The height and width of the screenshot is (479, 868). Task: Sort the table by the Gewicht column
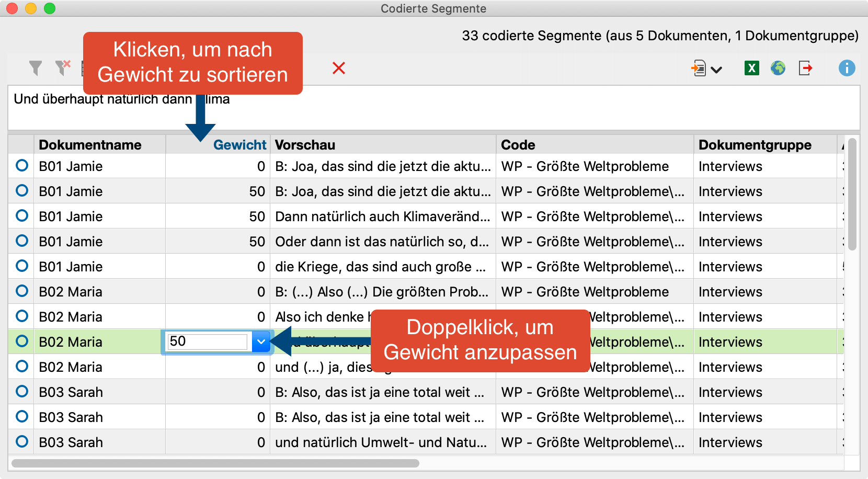[x=239, y=145]
